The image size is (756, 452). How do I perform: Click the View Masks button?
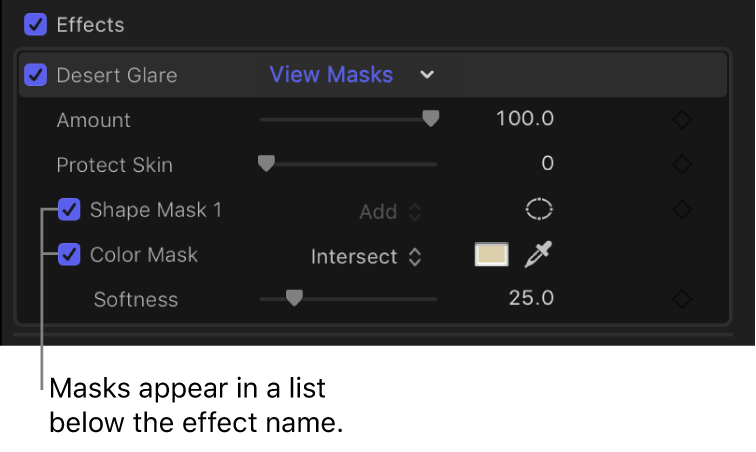(331, 75)
